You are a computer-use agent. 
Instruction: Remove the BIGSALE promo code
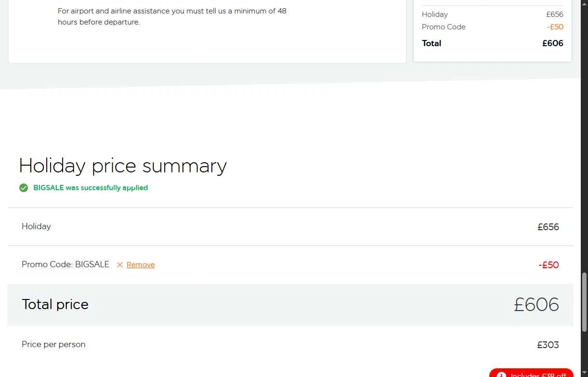point(140,265)
